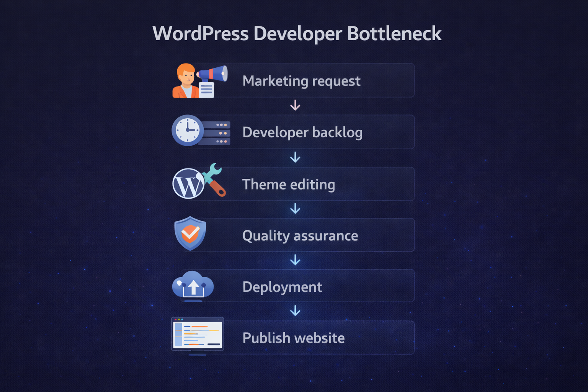This screenshot has width=588, height=392.
Task: Click the Developer backlog label
Action: (302, 132)
